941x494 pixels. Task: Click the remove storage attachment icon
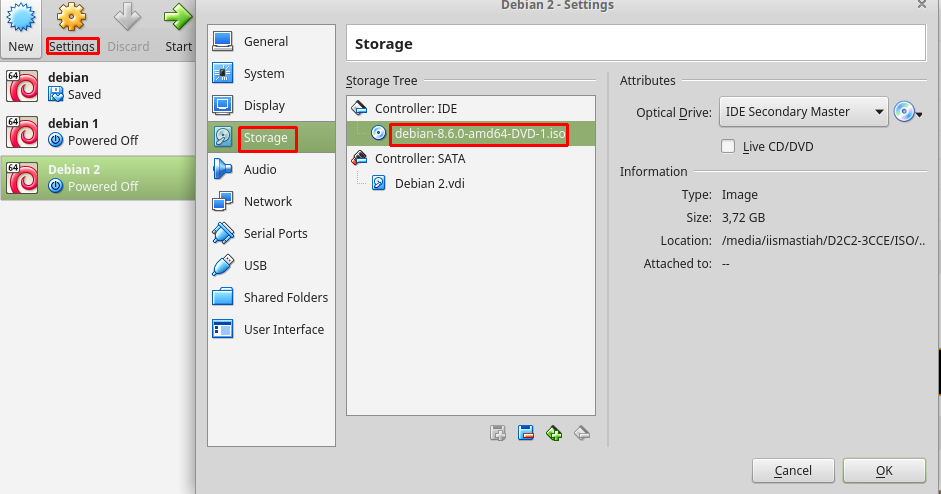[582, 433]
